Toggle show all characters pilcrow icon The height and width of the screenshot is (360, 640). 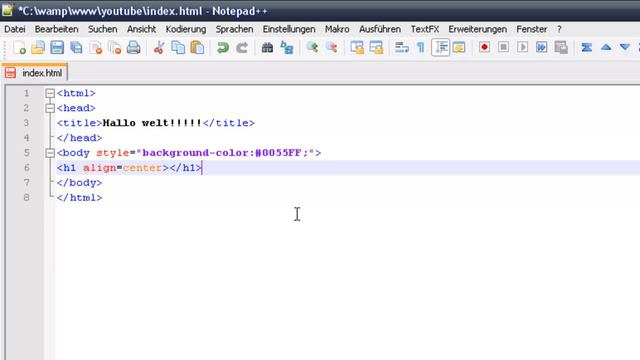coord(420,48)
